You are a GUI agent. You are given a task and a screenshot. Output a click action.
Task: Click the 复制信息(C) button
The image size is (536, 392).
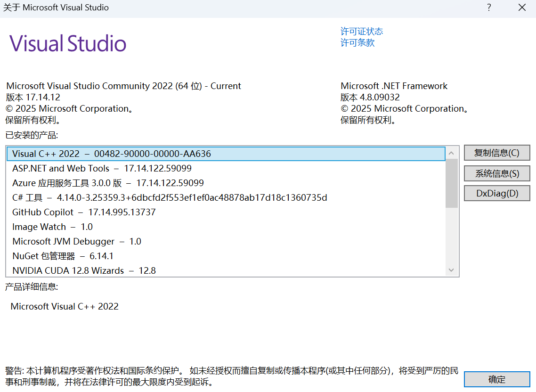496,153
